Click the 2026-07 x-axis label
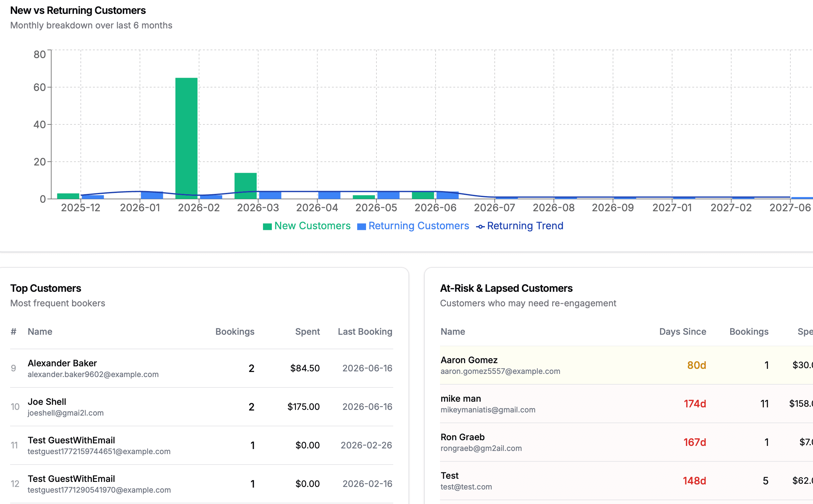This screenshot has width=813, height=504. point(494,208)
